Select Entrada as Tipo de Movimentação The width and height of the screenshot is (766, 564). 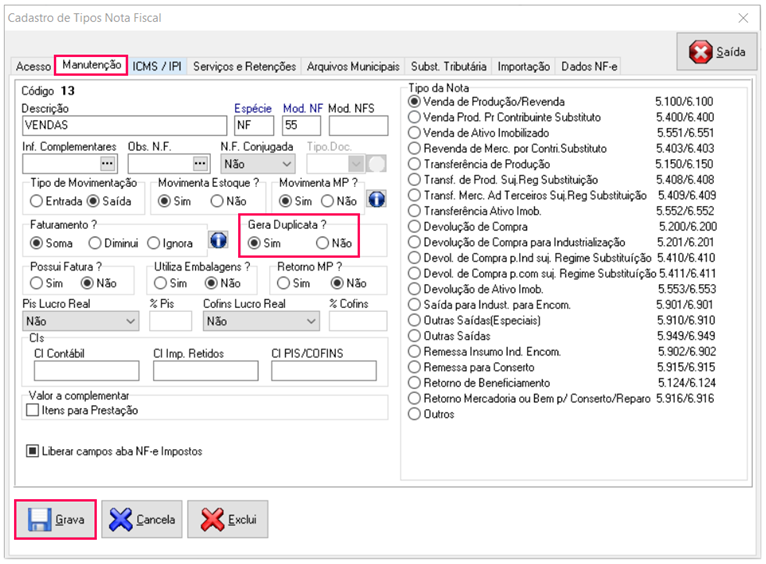pyautogui.click(x=37, y=201)
